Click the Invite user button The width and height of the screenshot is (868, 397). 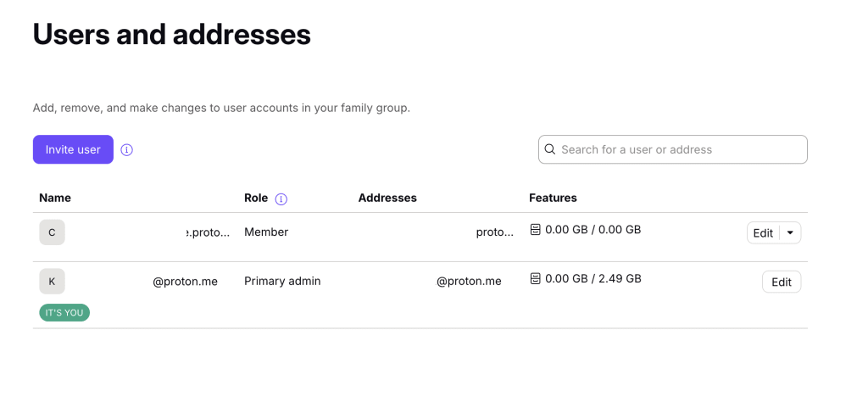(x=73, y=149)
